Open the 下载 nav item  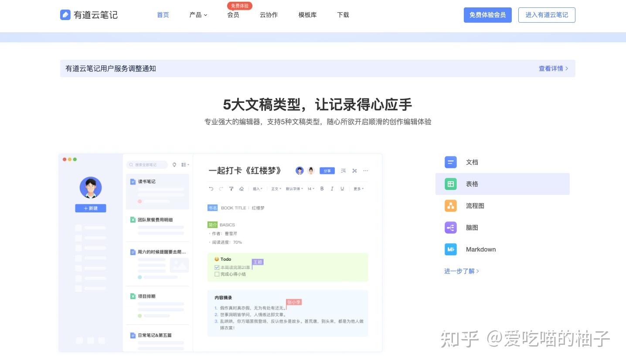343,15
